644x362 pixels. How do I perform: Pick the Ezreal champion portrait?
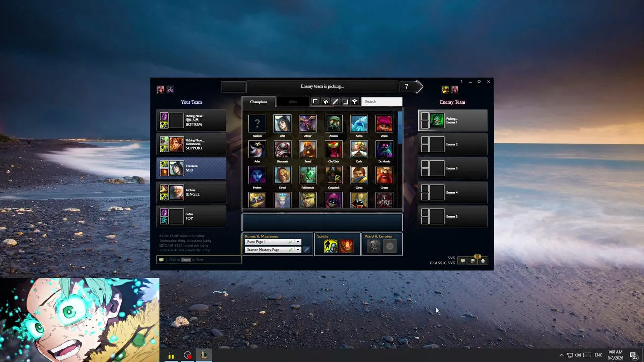[282, 175]
